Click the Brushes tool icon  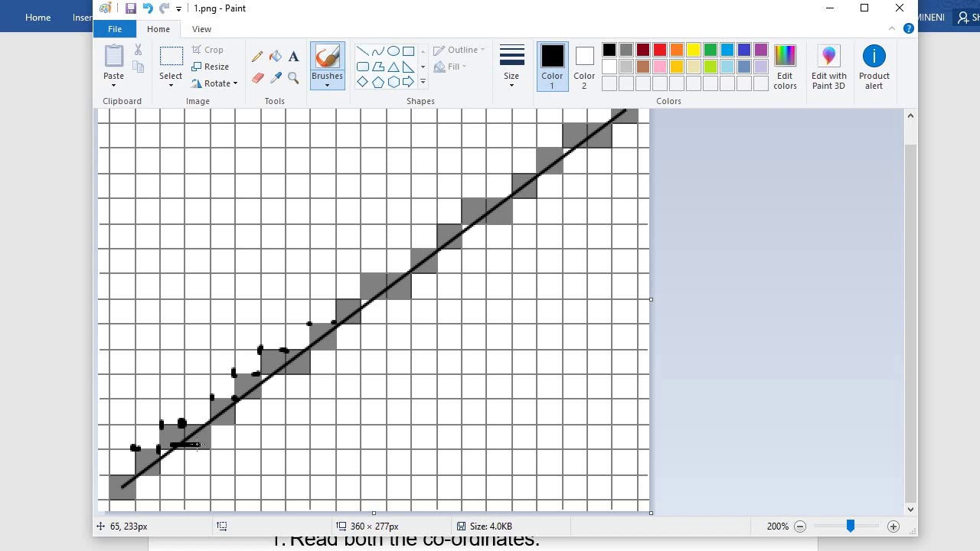327,57
